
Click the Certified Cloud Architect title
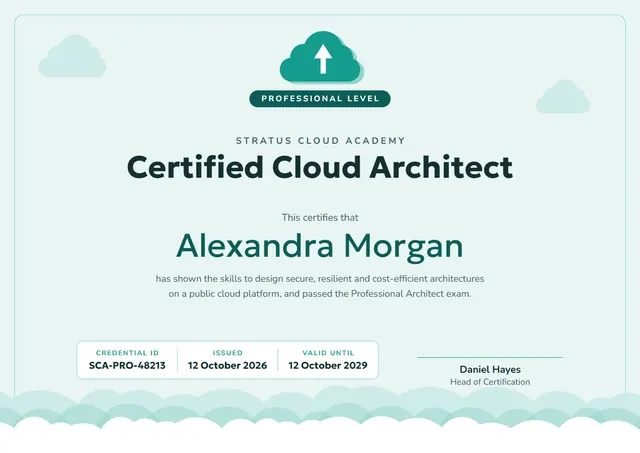(320, 167)
